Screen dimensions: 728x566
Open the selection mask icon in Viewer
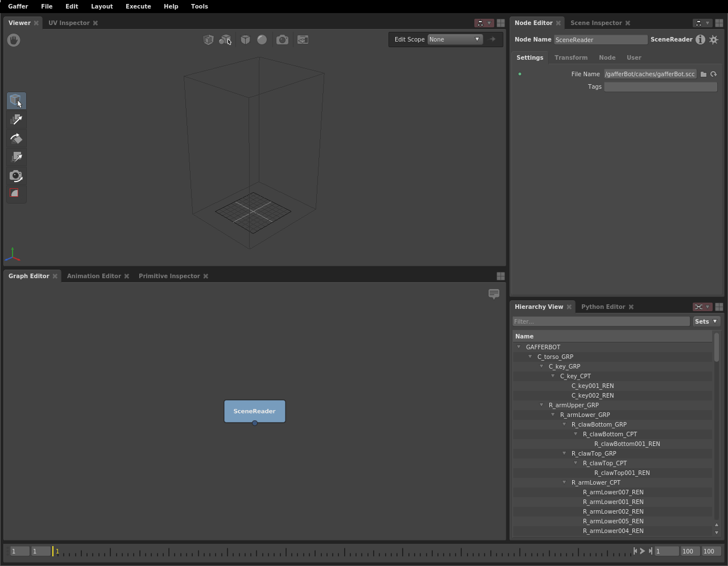(x=225, y=40)
